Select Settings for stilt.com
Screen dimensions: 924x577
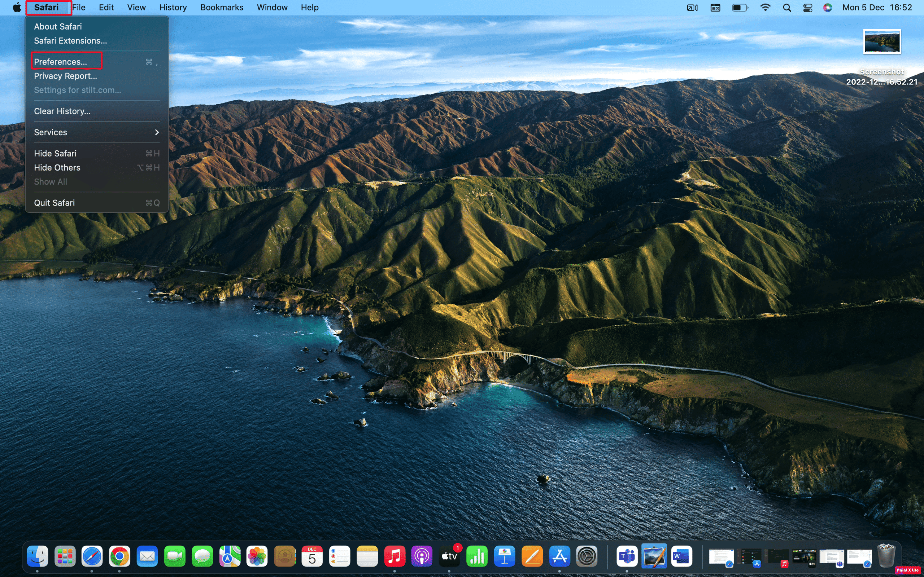(77, 90)
